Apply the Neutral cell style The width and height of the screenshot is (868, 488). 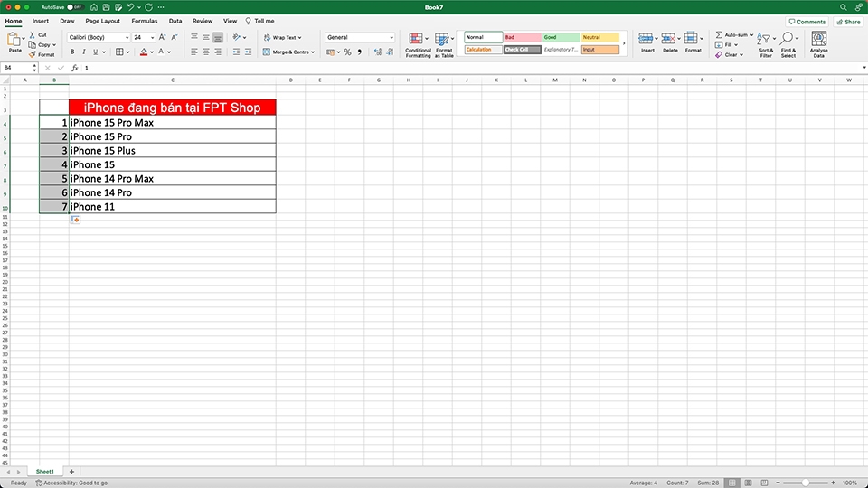tap(600, 37)
